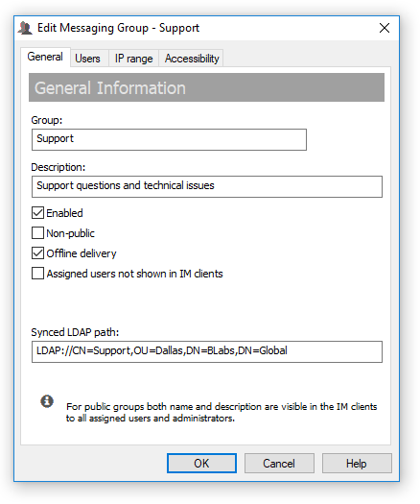Click into the Group name field

tap(169, 139)
